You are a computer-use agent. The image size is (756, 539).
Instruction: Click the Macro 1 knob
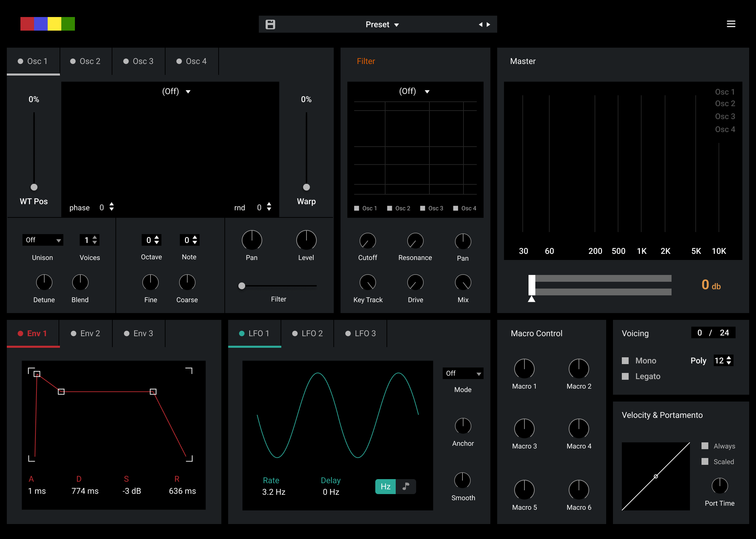524,369
